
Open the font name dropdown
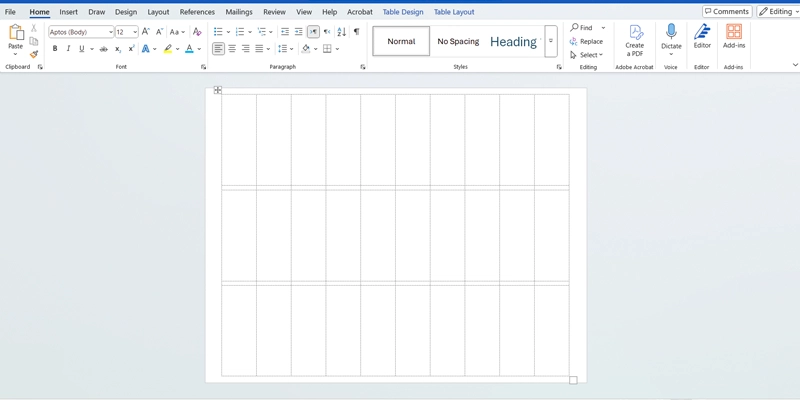coord(110,32)
